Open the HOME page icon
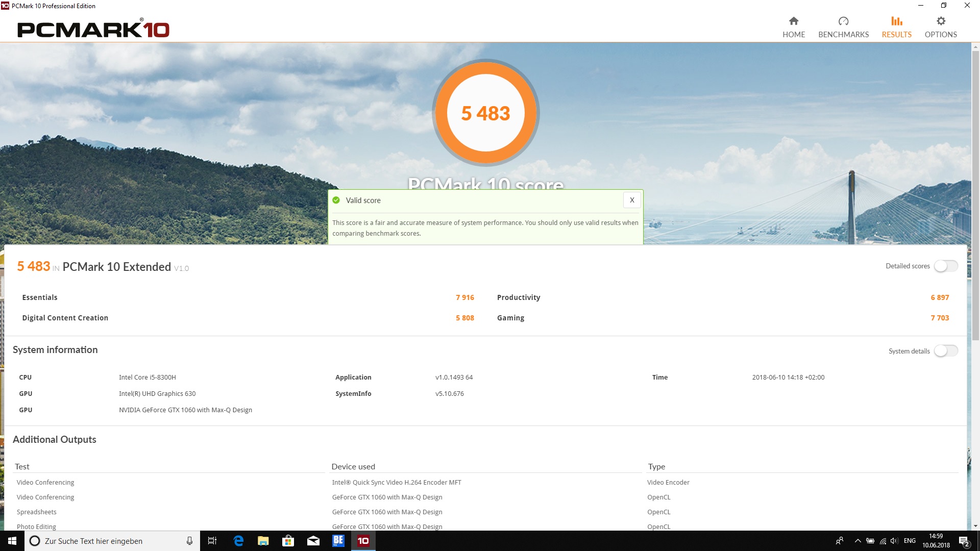The width and height of the screenshot is (980, 551). 793,21
